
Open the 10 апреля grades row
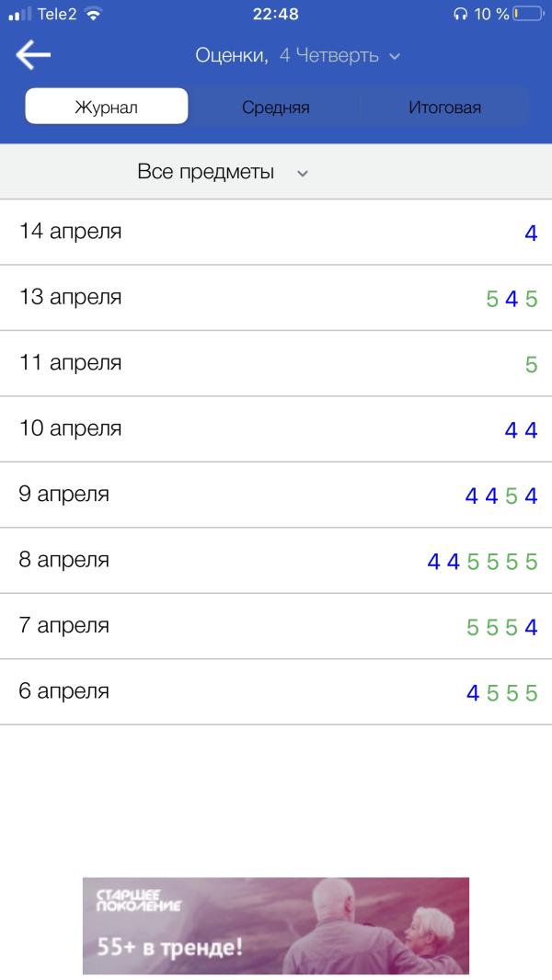(x=276, y=428)
